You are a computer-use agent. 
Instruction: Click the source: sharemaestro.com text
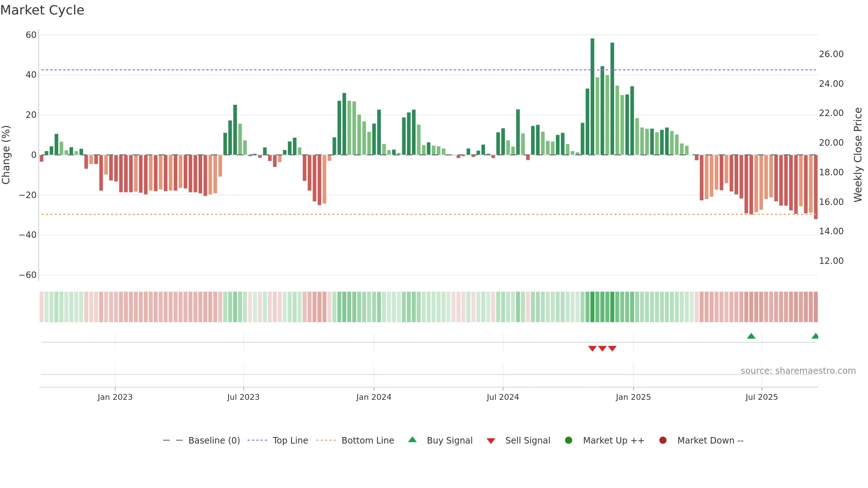(x=798, y=371)
